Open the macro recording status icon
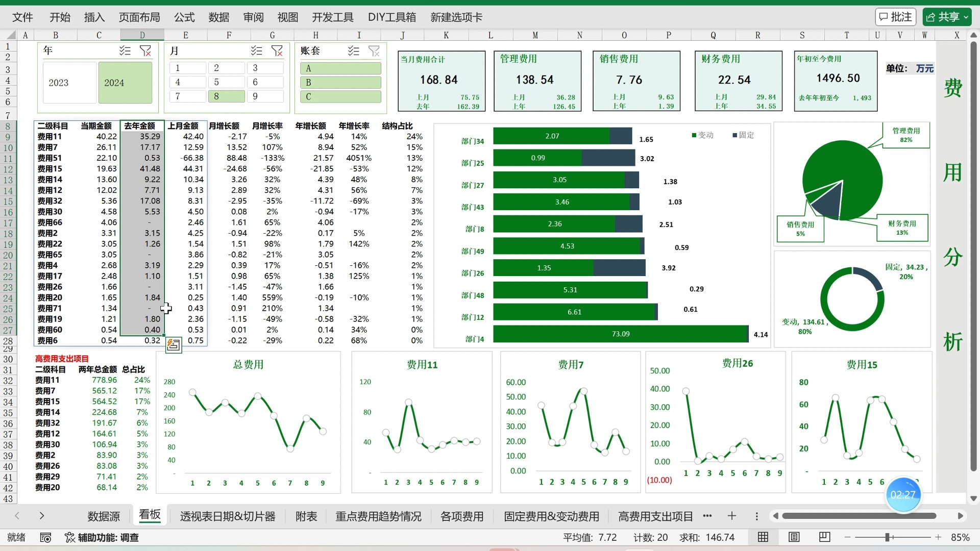 (45, 537)
